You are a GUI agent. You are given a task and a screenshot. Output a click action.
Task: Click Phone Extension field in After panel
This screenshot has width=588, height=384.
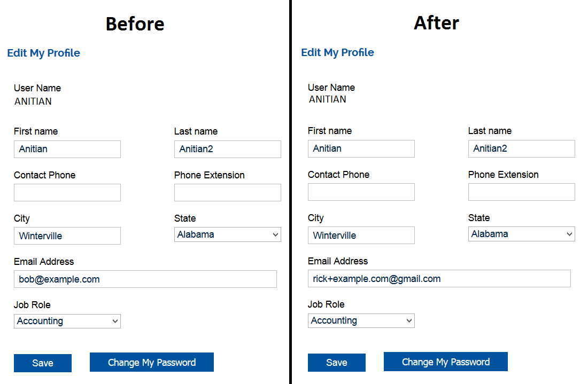coord(521,192)
